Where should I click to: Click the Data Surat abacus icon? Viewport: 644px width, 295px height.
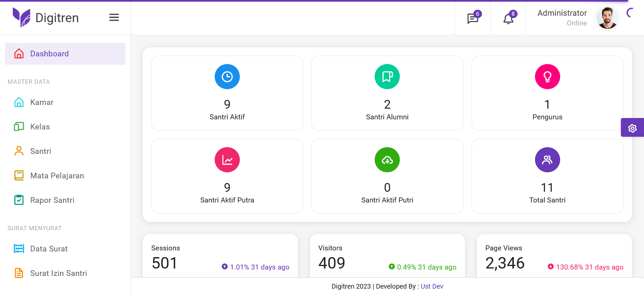point(19,249)
